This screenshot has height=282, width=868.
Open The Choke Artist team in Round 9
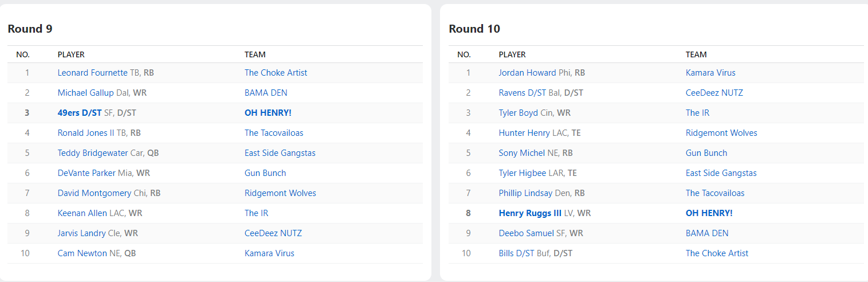pos(276,73)
